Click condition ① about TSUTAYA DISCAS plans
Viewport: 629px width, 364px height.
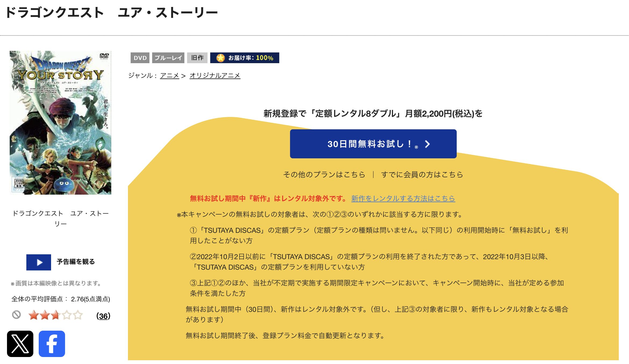tap(379, 235)
